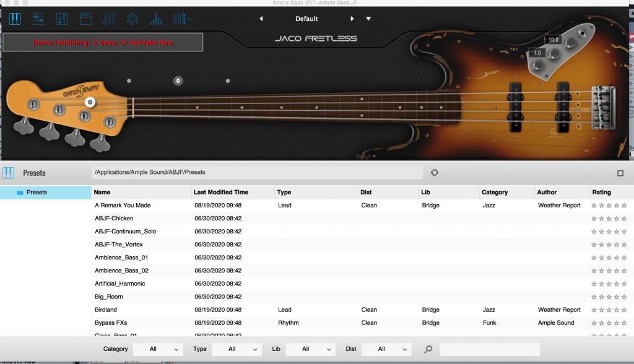634x364 pixels.
Task: Rate Bypass FXs five stars
Action: tap(624, 323)
